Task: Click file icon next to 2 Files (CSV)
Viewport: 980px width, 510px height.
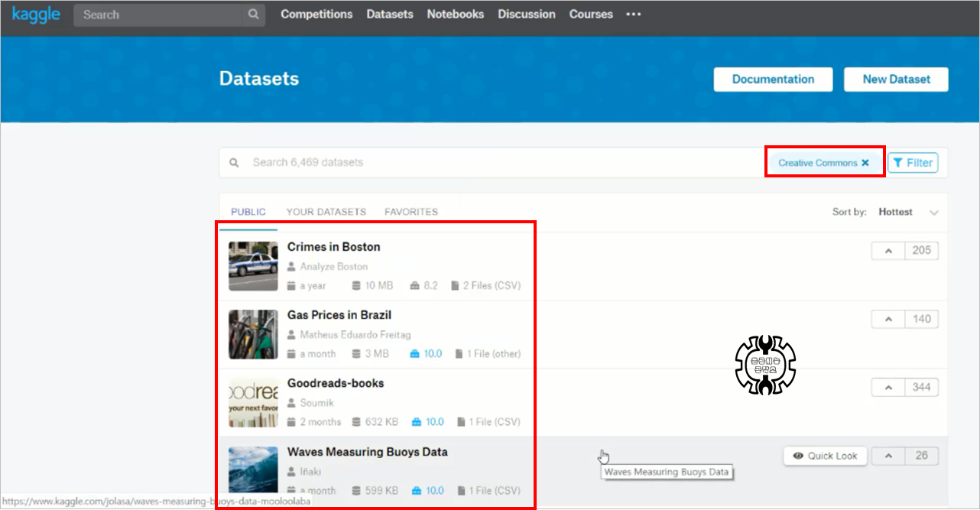Action: (x=455, y=286)
